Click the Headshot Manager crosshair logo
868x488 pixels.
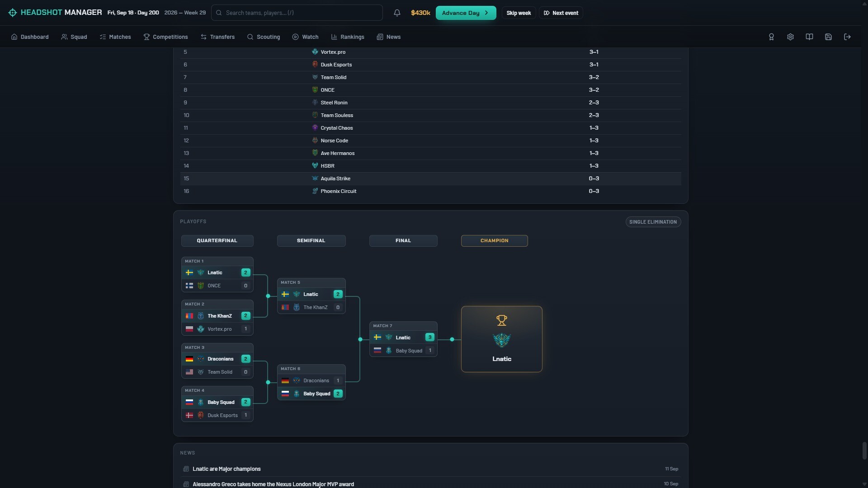(13, 13)
